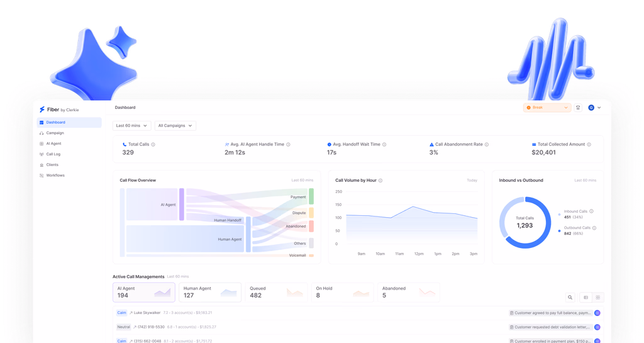This screenshot has width=644, height=343.
Task: Select the Queued 482 tab card
Action: pos(276,292)
